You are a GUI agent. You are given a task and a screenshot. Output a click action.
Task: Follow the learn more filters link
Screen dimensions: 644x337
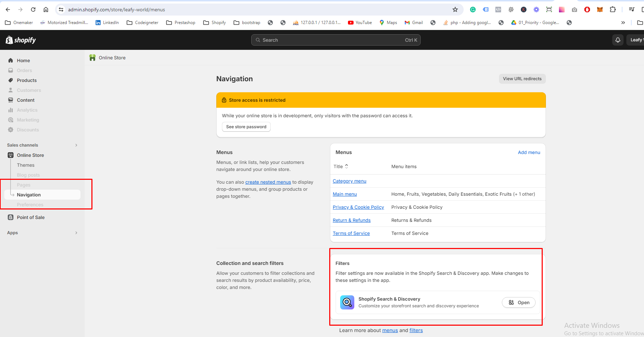(416, 331)
